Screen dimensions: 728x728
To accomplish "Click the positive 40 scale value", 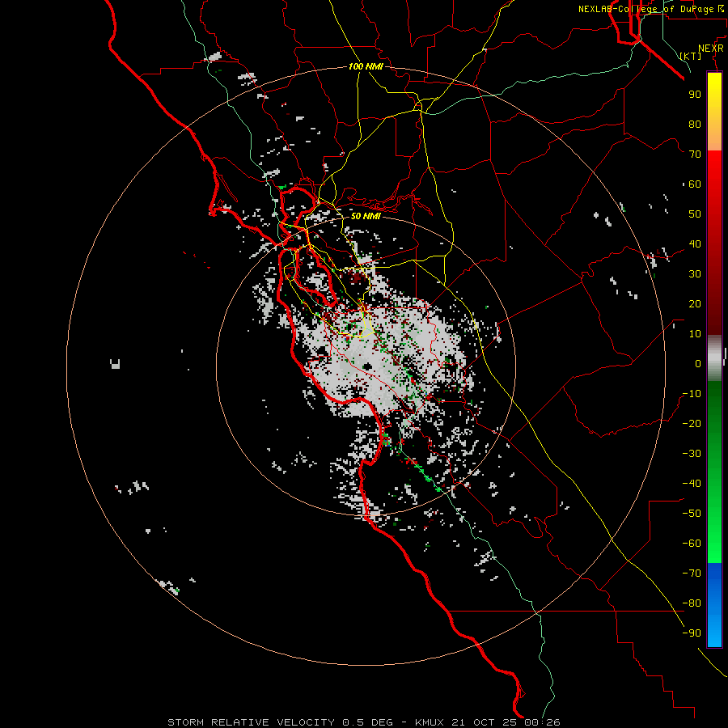I will click(x=695, y=243).
